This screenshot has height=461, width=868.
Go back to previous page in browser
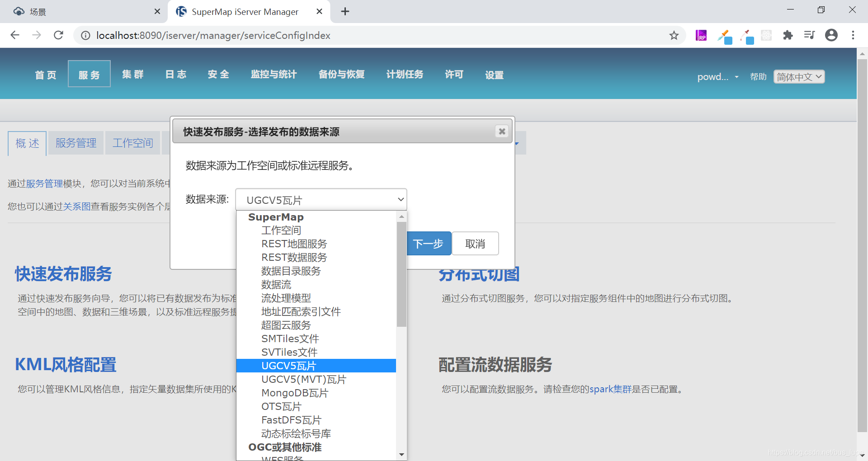[15, 35]
